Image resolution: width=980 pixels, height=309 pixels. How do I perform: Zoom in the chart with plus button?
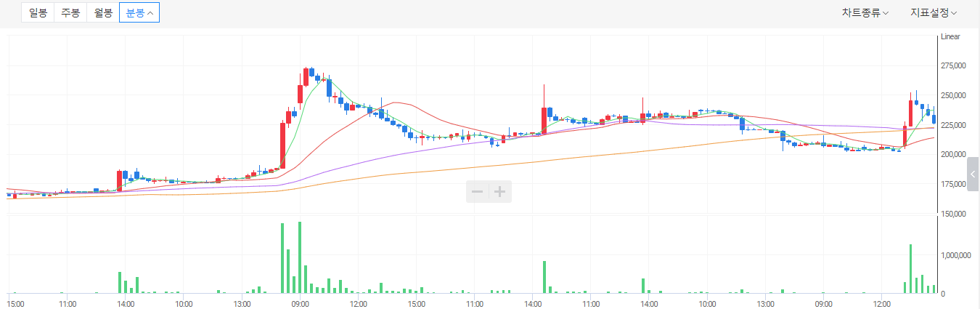[x=500, y=191]
